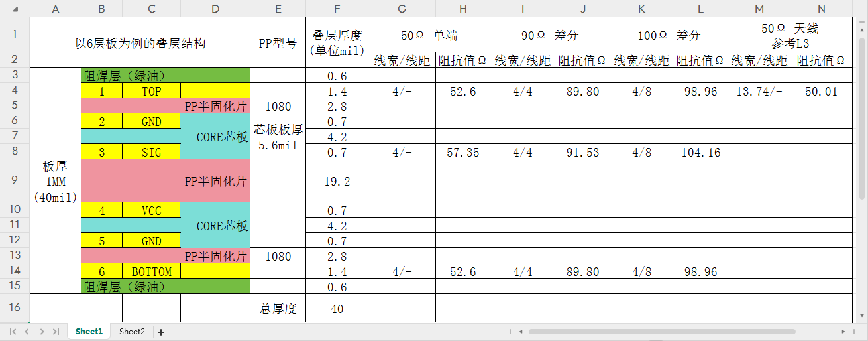This screenshot has height=341, width=868.
Task: Select column L header
Action: tap(700, 9)
